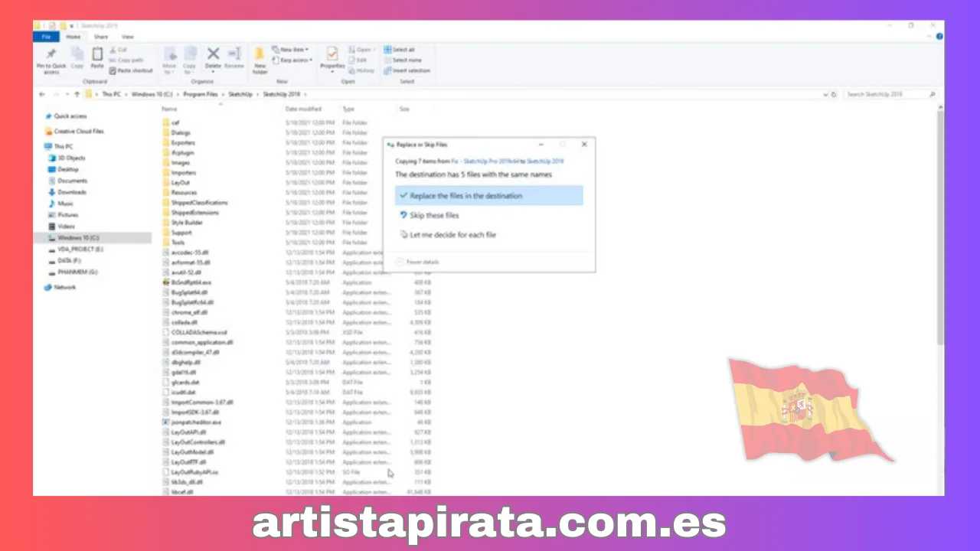The width and height of the screenshot is (980, 551).
Task: Select Creative Cloud Files in navigation pane
Action: pyautogui.click(x=73, y=132)
